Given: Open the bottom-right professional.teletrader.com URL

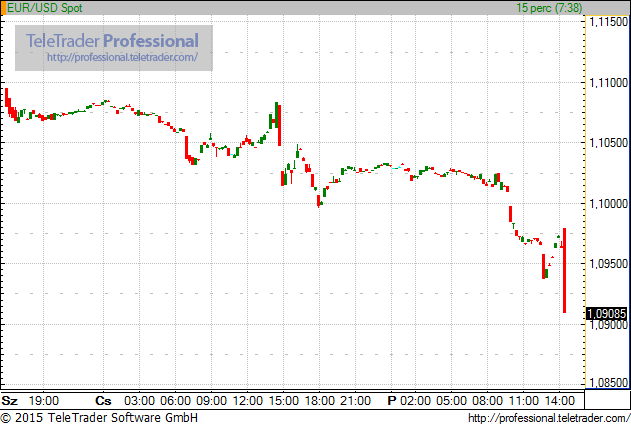Looking at the screenshot, I should click(x=549, y=418).
